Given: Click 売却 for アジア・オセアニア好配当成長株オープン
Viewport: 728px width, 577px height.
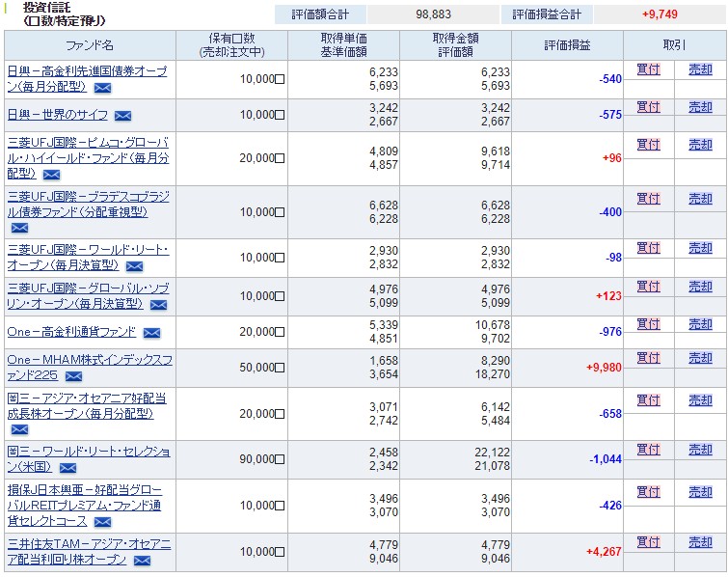Looking at the screenshot, I should pyautogui.click(x=700, y=400).
